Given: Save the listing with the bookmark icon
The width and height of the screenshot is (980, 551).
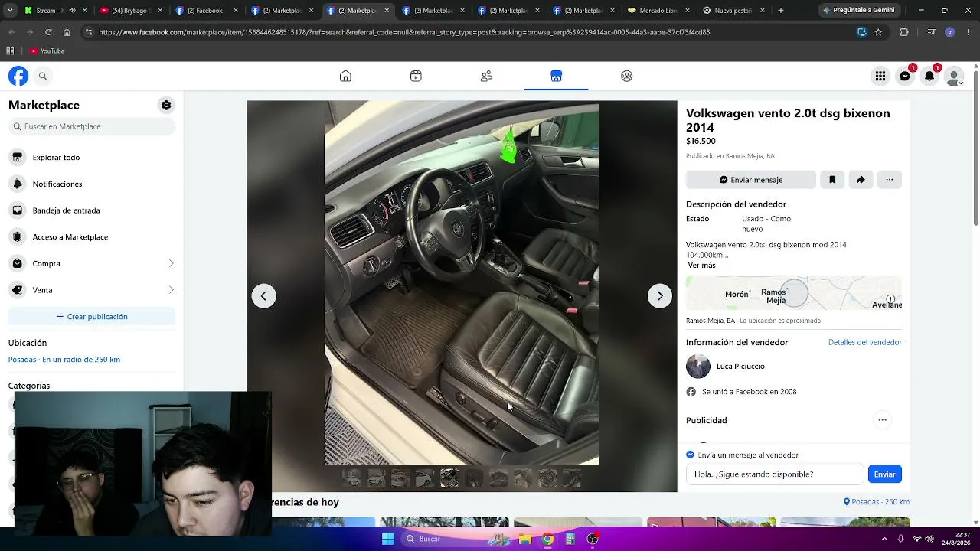Looking at the screenshot, I should [x=832, y=180].
